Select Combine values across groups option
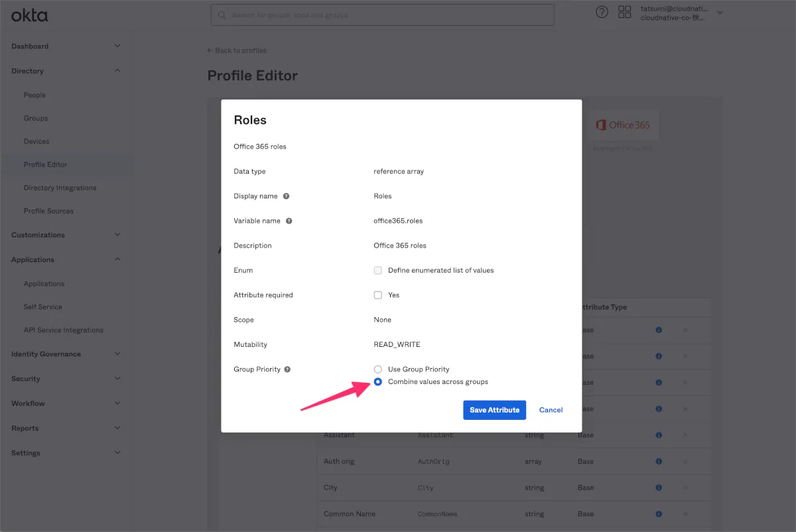The width and height of the screenshot is (796, 532). tap(378, 382)
